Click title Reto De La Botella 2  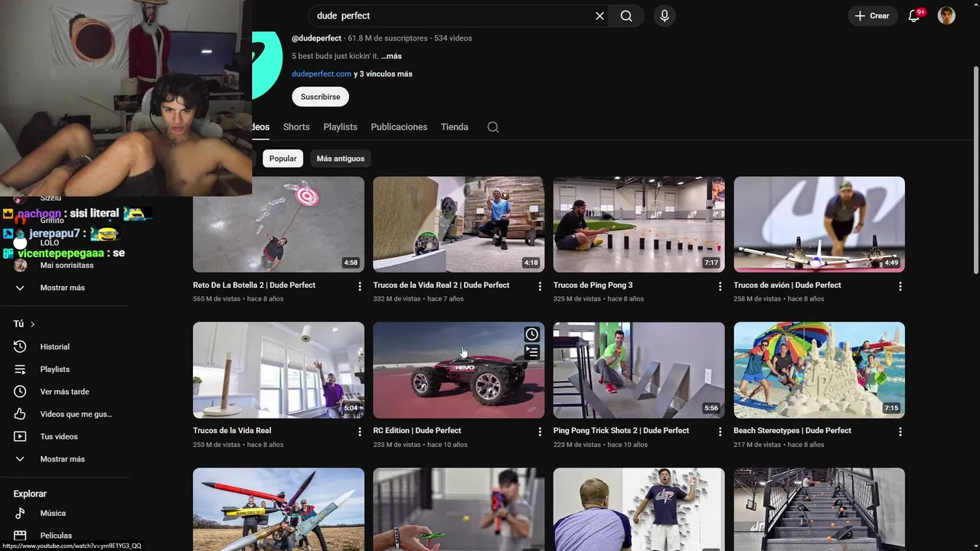click(254, 285)
